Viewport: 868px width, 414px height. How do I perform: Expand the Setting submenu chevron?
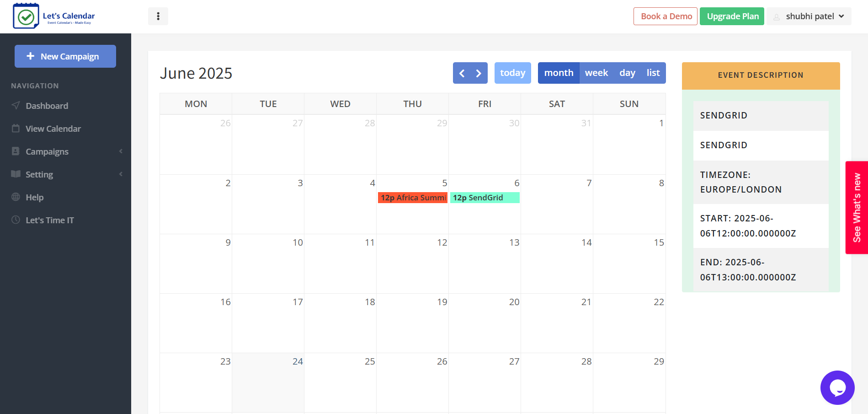pos(121,174)
